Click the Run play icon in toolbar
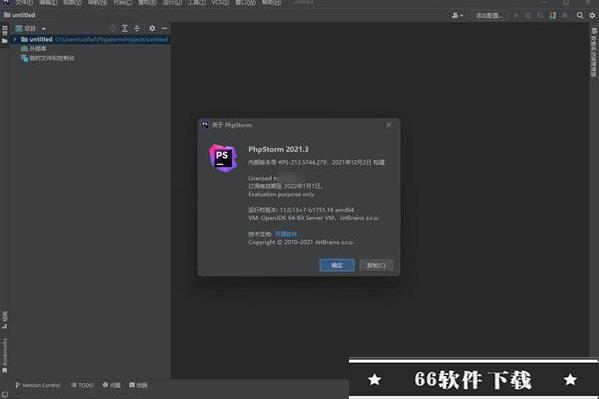Viewport: 599px width, 399px height. [516, 15]
